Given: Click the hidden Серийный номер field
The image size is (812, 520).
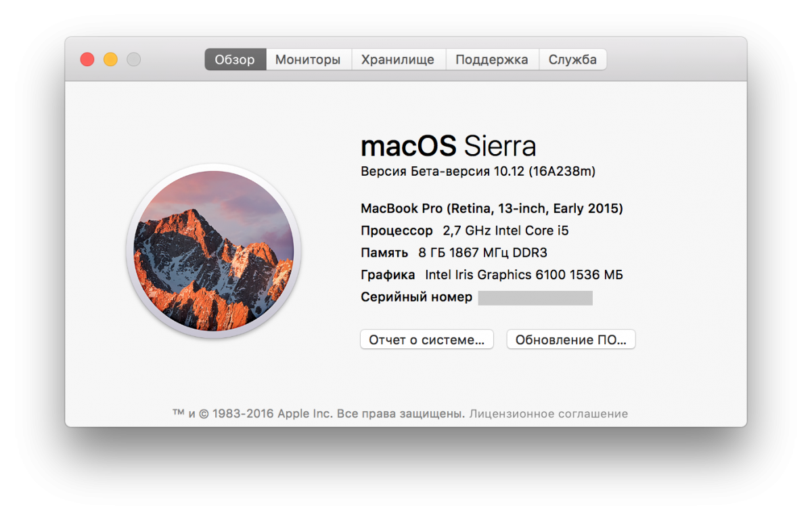Looking at the screenshot, I should click(x=535, y=298).
